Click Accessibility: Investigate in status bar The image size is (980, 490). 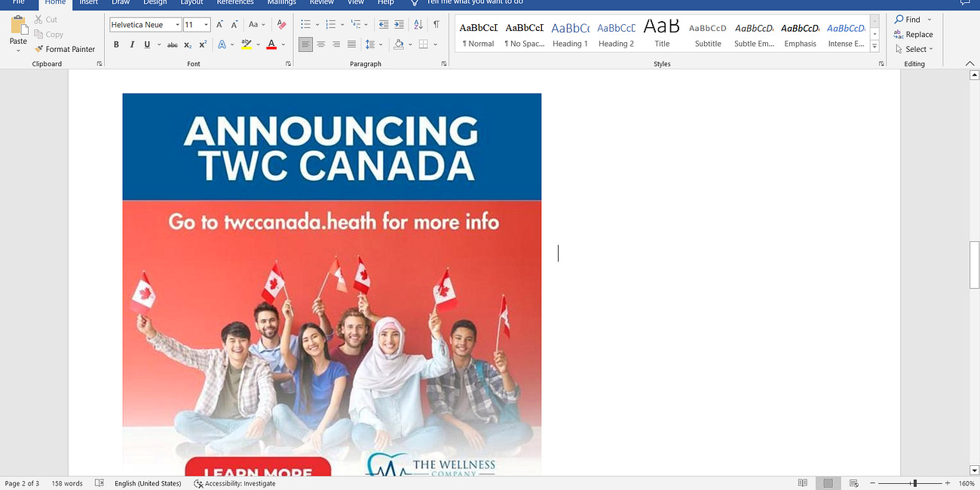click(x=234, y=483)
